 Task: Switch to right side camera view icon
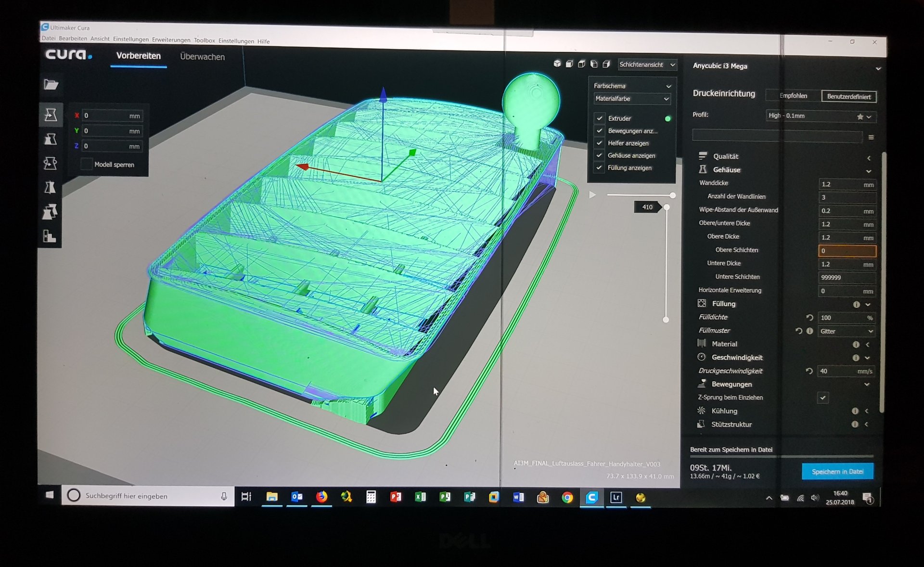tap(606, 64)
